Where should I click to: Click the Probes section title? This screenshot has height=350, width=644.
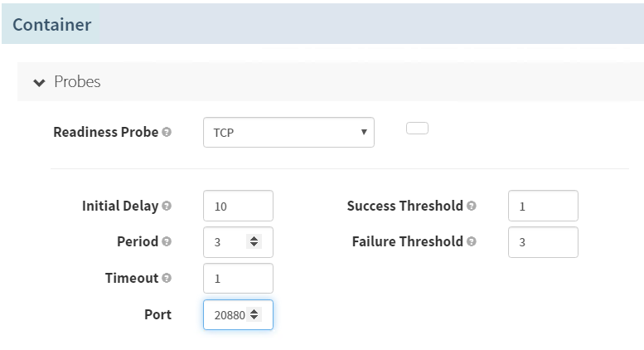[77, 82]
